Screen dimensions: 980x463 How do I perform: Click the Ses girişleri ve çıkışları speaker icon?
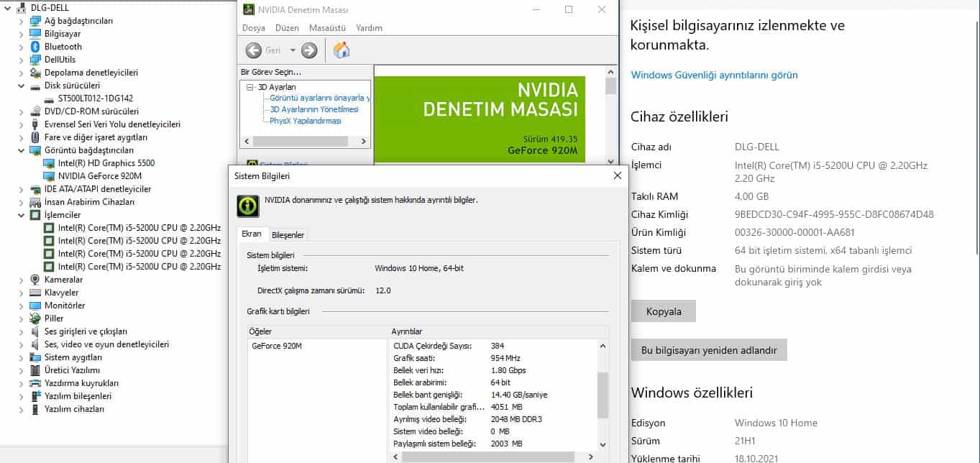click(x=35, y=331)
